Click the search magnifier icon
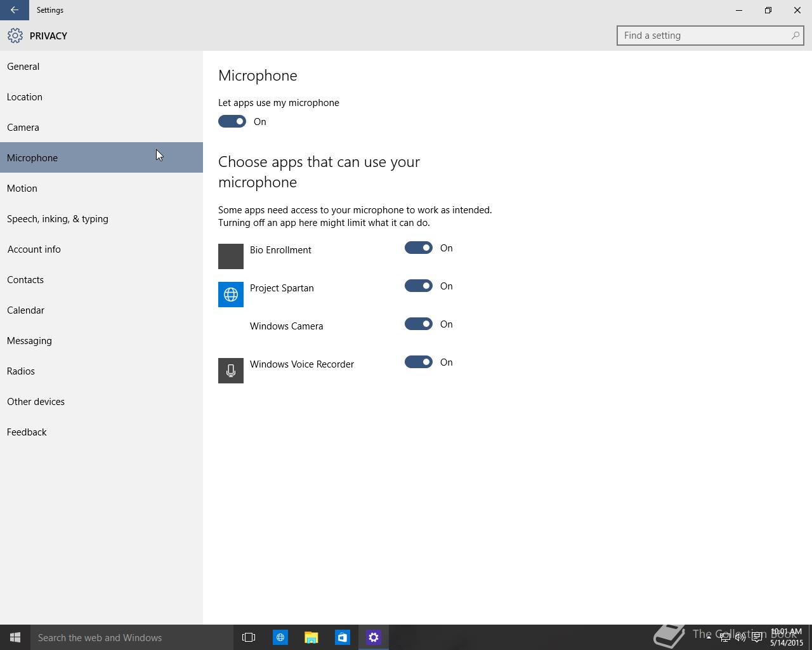812x650 pixels. pyautogui.click(x=795, y=36)
